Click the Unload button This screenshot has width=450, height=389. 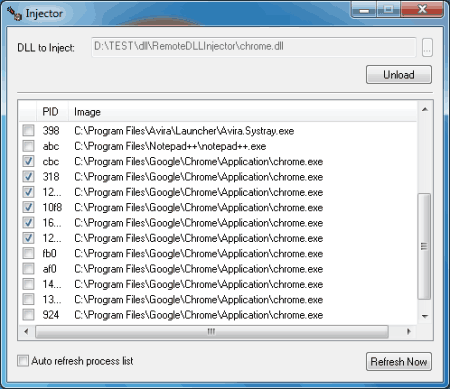click(x=399, y=75)
